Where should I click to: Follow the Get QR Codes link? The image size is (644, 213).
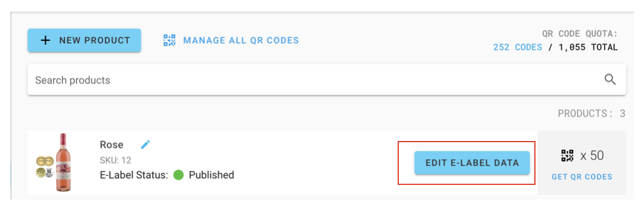pos(582,177)
